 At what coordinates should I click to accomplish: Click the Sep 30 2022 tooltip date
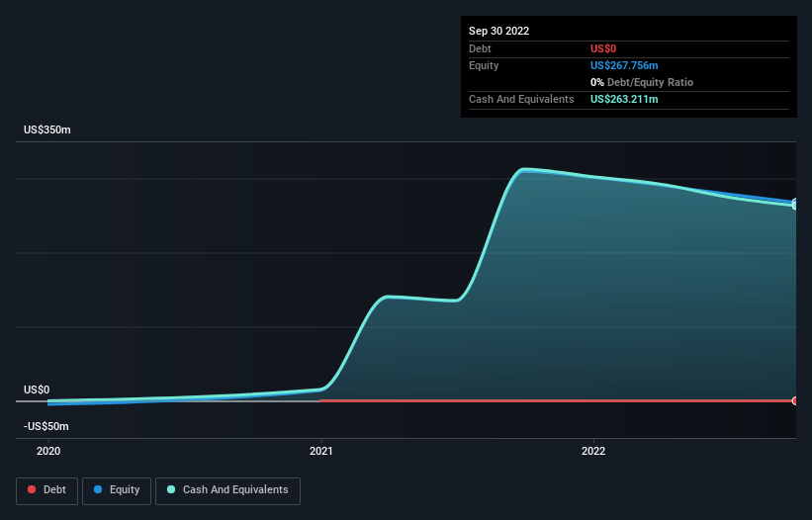point(498,31)
